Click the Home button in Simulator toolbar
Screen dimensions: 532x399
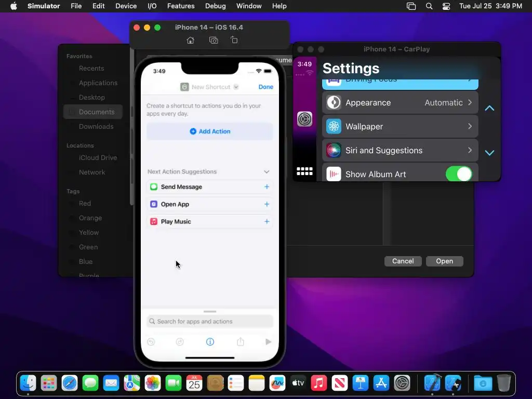pyautogui.click(x=190, y=41)
